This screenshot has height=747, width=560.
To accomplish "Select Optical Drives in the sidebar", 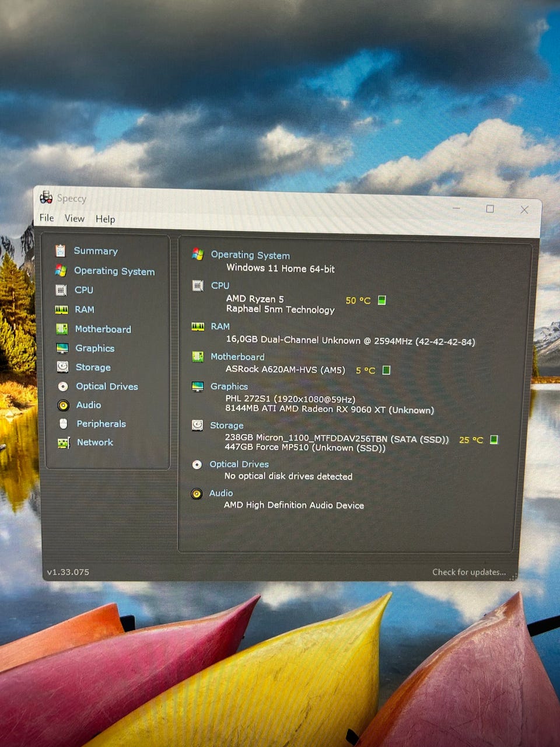I will [107, 386].
